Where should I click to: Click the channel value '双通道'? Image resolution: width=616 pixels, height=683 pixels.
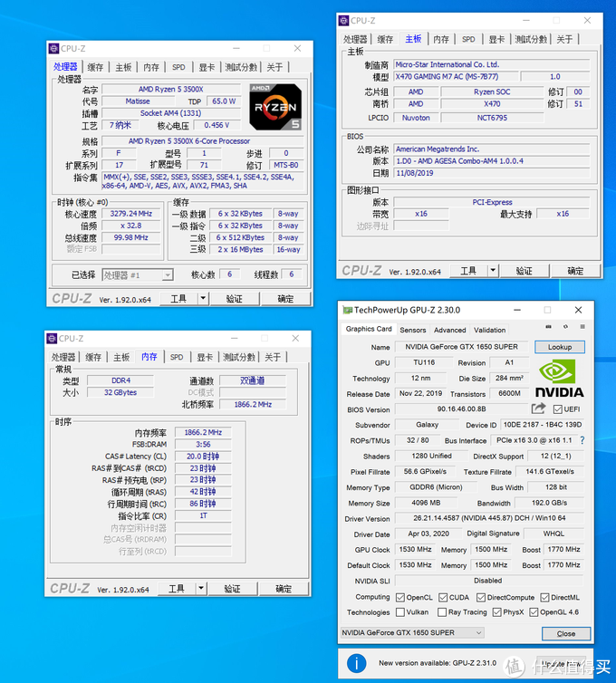click(x=253, y=380)
